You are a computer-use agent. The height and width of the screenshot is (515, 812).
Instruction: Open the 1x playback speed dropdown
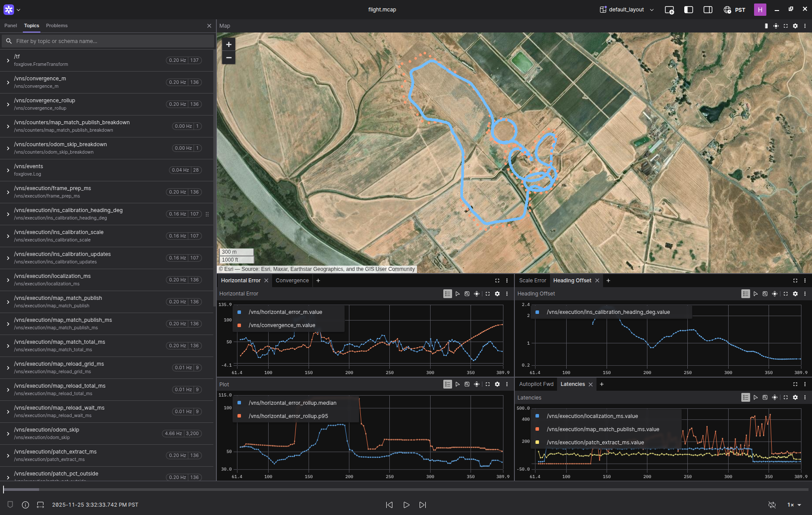tap(794, 505)
